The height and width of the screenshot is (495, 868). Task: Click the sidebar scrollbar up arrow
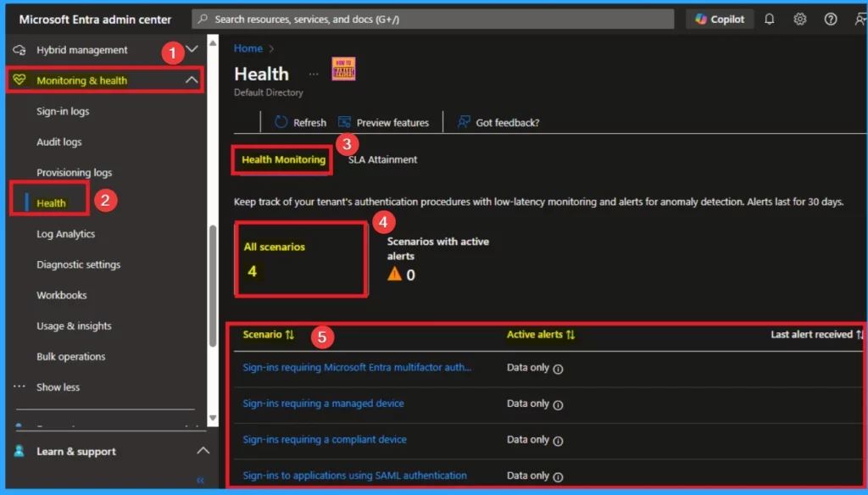click(213, 42)
